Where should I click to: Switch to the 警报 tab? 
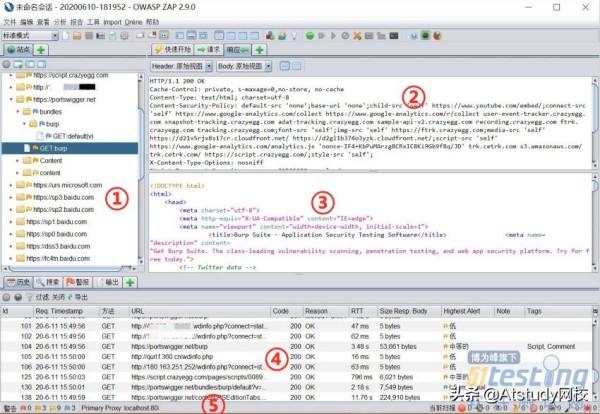coord(78,282)
